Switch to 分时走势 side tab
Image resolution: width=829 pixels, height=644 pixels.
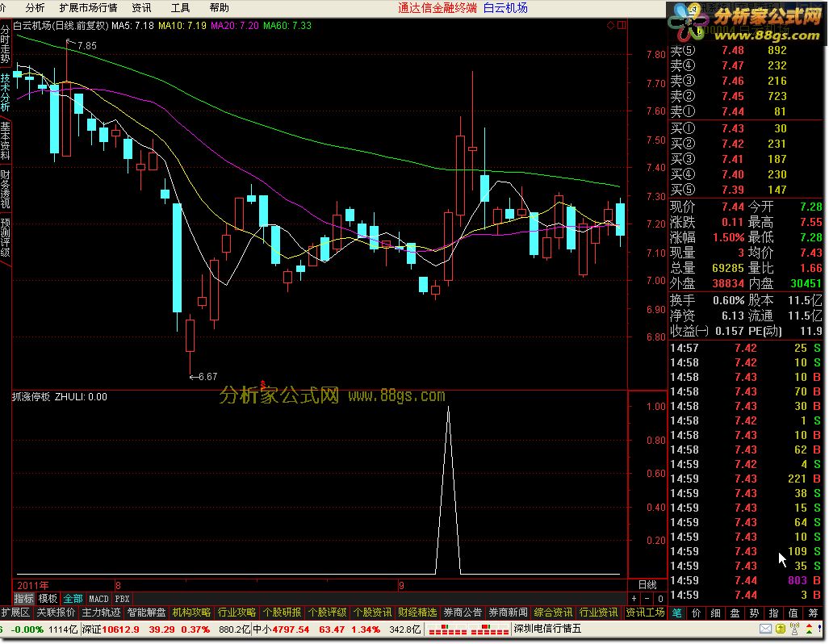[6, 45]
